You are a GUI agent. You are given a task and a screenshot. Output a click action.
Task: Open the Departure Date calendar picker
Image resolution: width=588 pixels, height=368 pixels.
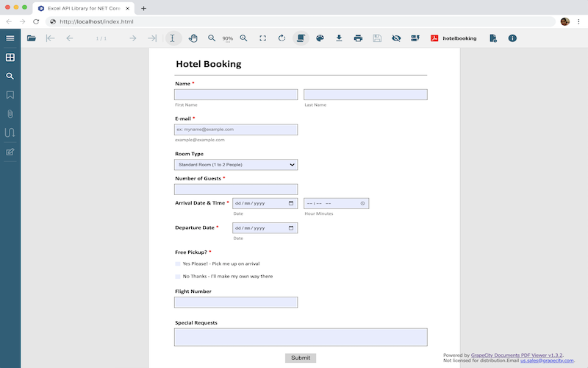pos(291,228)
